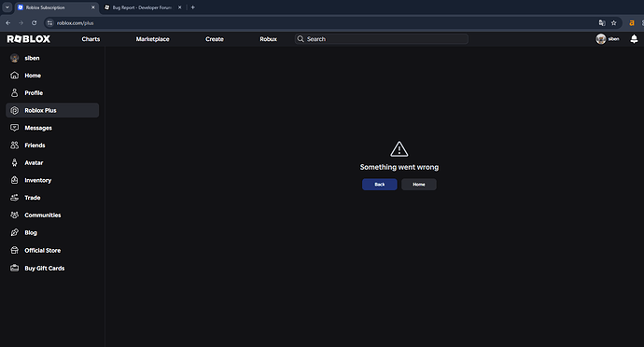Open the Profile sidebar icon
Screen dimensions: 644x347
pos(14,92)
